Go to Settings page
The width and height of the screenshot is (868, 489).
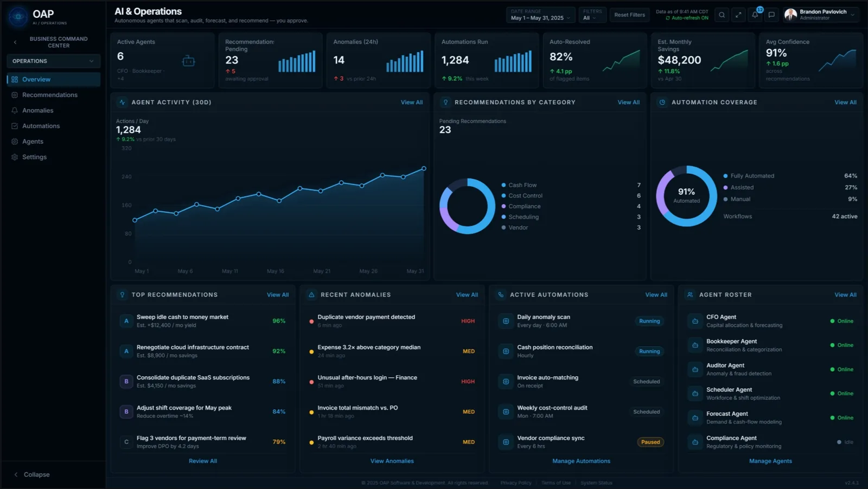(x=53, y=157)
